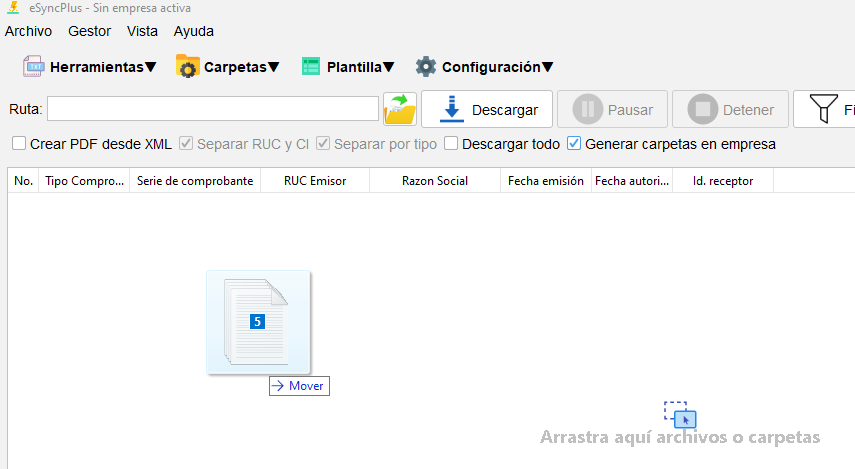Viewport: 855px width, 469px height.
Task: Expand the Herramientas dropdown arrow
Action: point(151,68)
